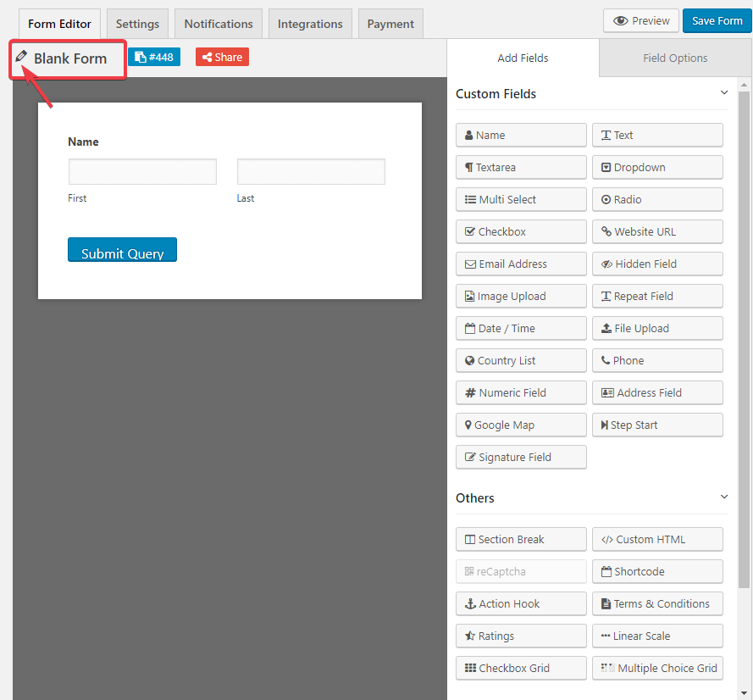753x700 pixels.
Task: Insert a Phone field
Action: [x=657, y=360]
